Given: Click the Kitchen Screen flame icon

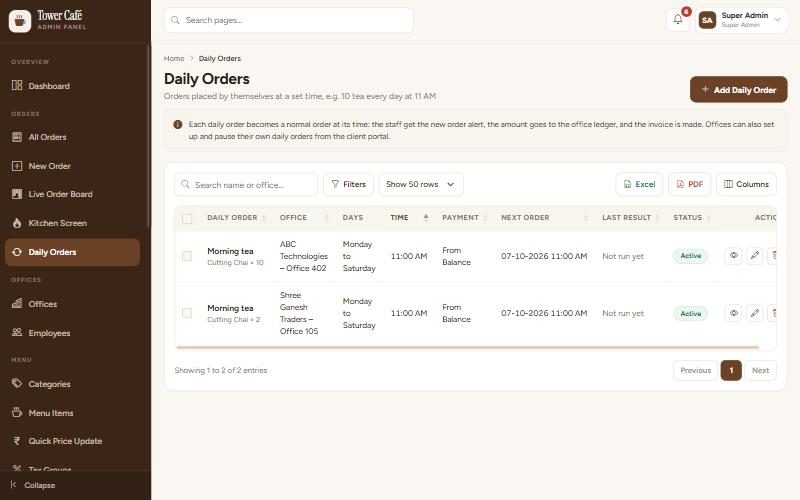Looking at the screenshot, I should pyautogui.click(x=17, y=223).
